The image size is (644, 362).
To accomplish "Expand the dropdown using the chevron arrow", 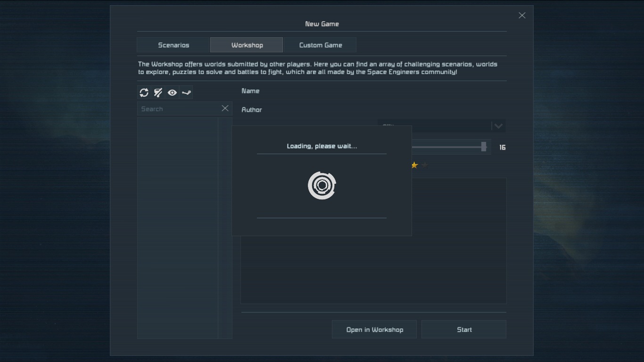I will tap(498, 126).
